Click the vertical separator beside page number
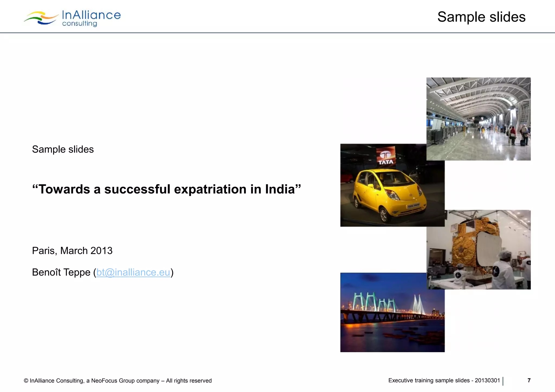Viewport: 555px width, 392px height. [x=503, y=381]
